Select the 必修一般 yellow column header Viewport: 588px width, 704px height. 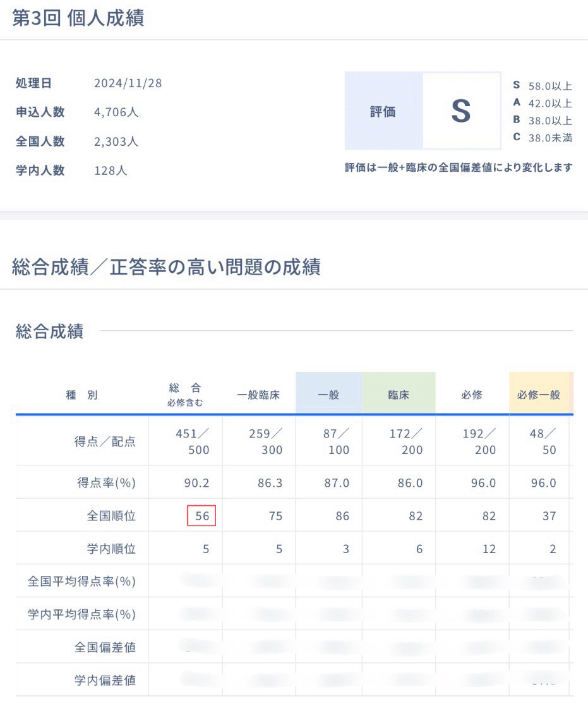click(540, 395)
